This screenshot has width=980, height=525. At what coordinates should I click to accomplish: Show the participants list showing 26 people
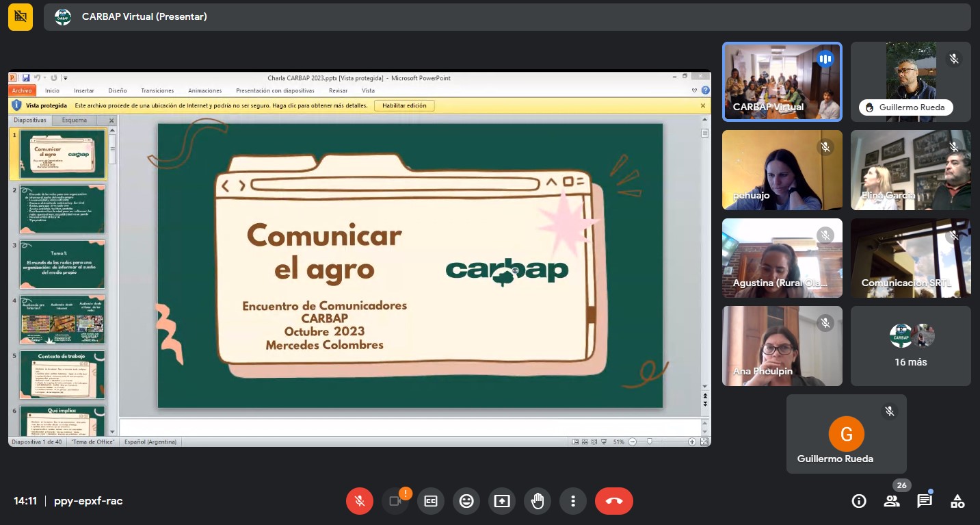pyautogui.click(x=892, y=501)
